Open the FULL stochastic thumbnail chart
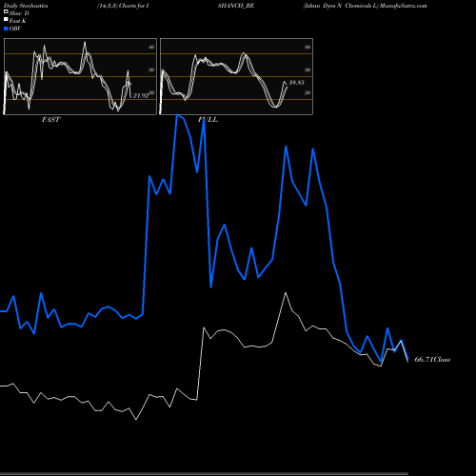The height and width of the screenshot is (476, 476). coord(236,76)
